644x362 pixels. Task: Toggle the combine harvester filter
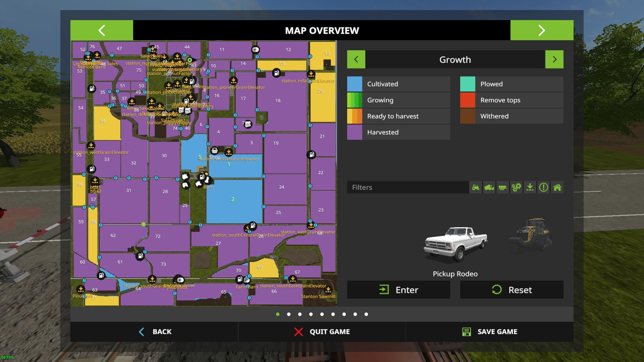pyautogui.click(x=489, y=187)
